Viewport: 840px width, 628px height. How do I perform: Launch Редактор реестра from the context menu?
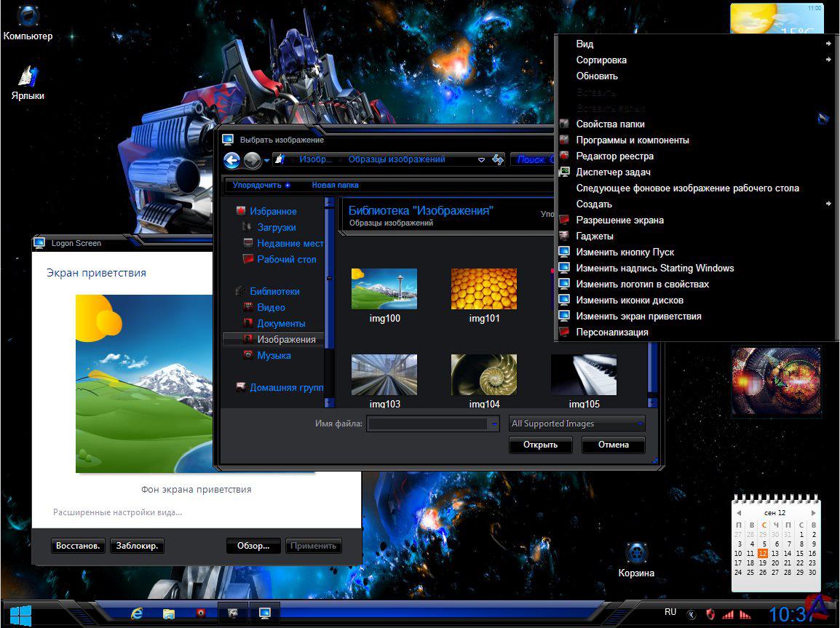pos(695,156)
